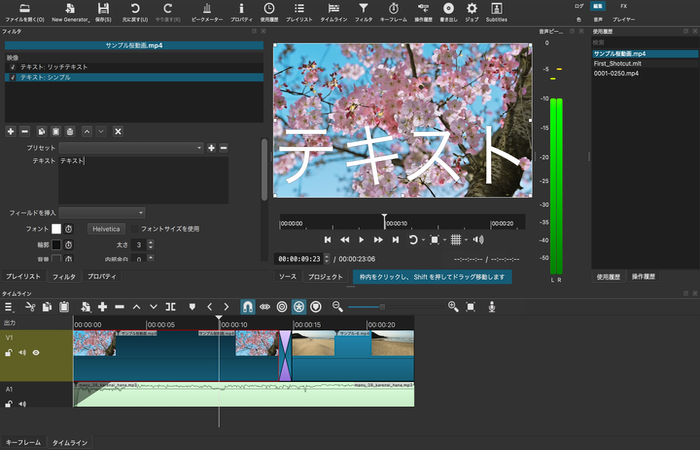Click the white font color swatch
Screen dimensions: 700x450
click(x=57, y=229)
